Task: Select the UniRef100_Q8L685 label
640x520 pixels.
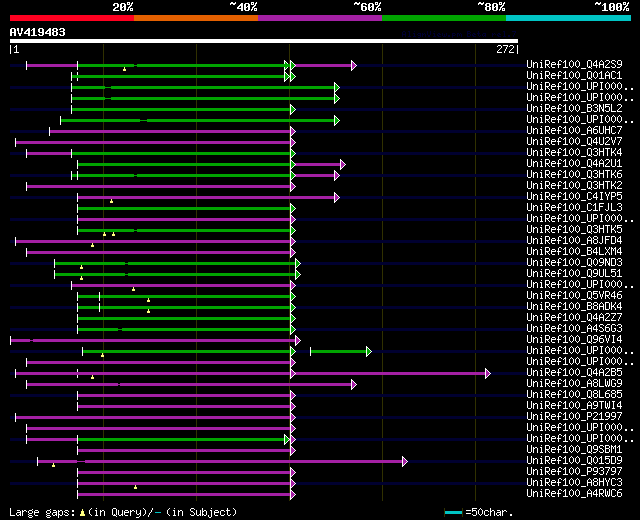Action: [574, 395]
